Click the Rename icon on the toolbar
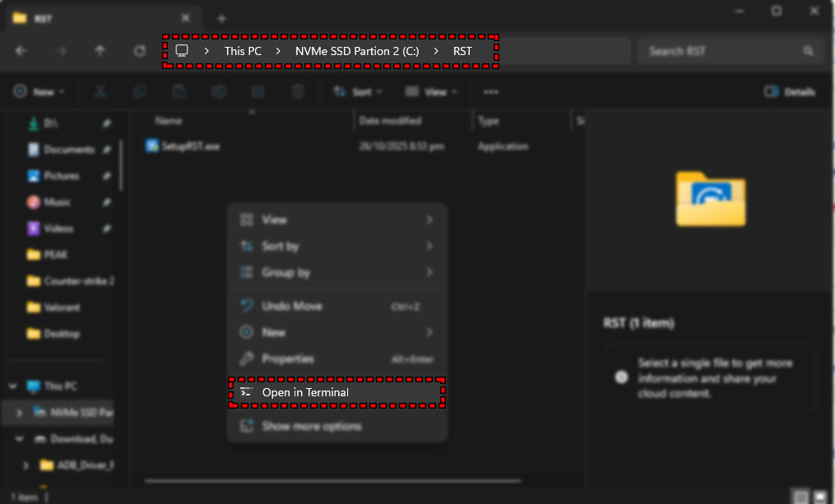The height and width of the screenshot is (504, 835). pyautogui.click(x=219, y=91)
